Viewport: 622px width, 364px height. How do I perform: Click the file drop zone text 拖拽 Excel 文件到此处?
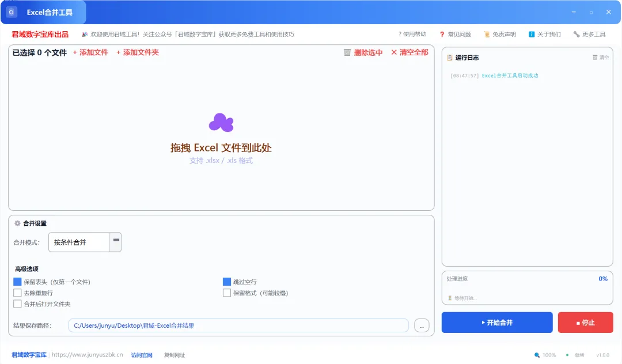click(221, 148)
